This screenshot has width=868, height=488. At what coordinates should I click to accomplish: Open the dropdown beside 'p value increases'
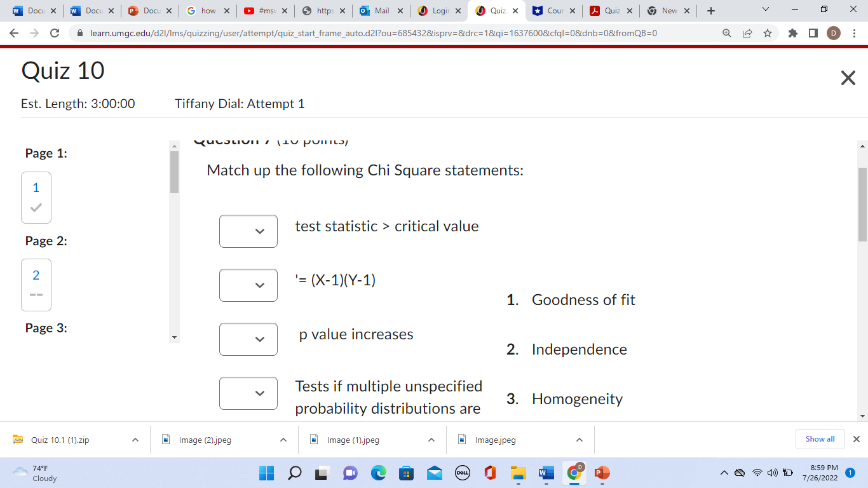click(x=248, y=339)
